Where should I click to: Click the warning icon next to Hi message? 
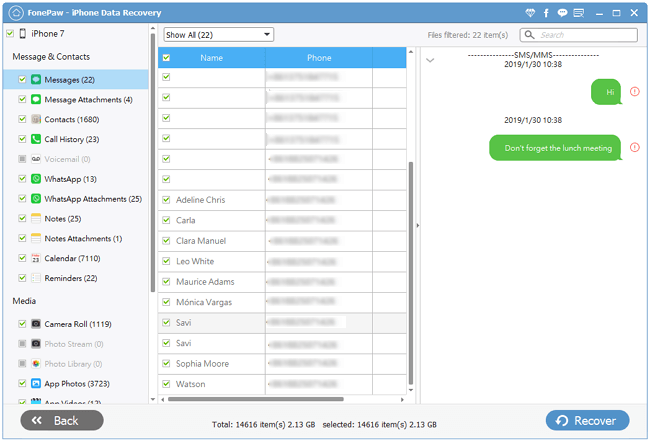(x=635, y=92)
